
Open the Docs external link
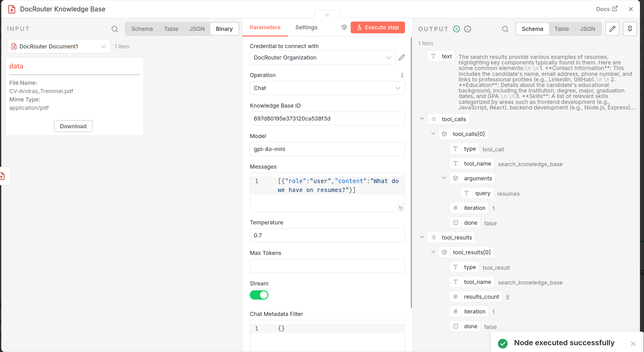[x=607, y=9]
